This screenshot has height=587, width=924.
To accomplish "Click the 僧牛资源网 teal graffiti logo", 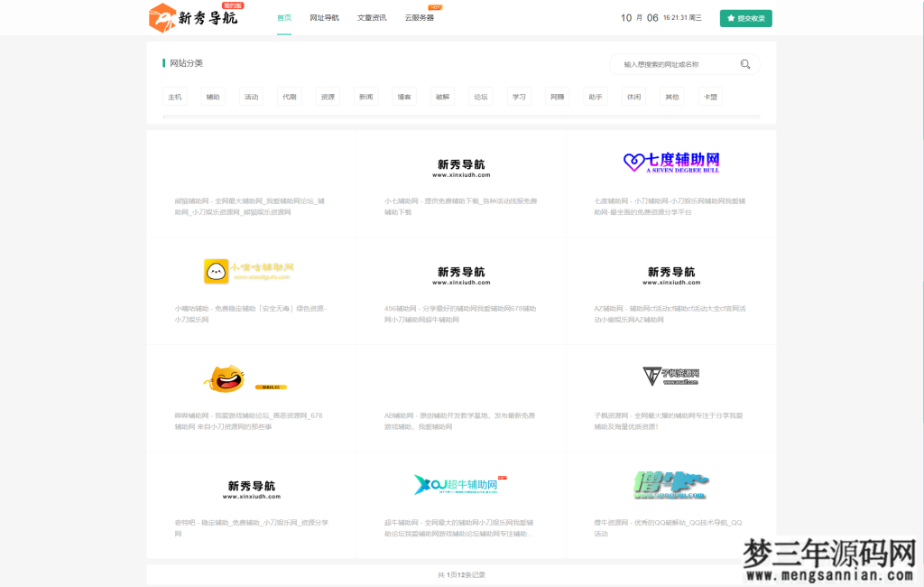I will tap(670, 484).
